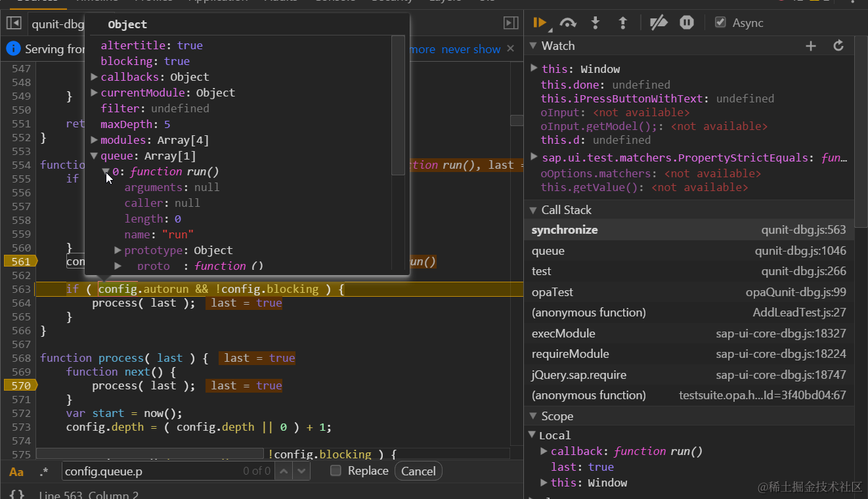
Task: Click the Pause on exceptions icon
Action: click(687, 23)
